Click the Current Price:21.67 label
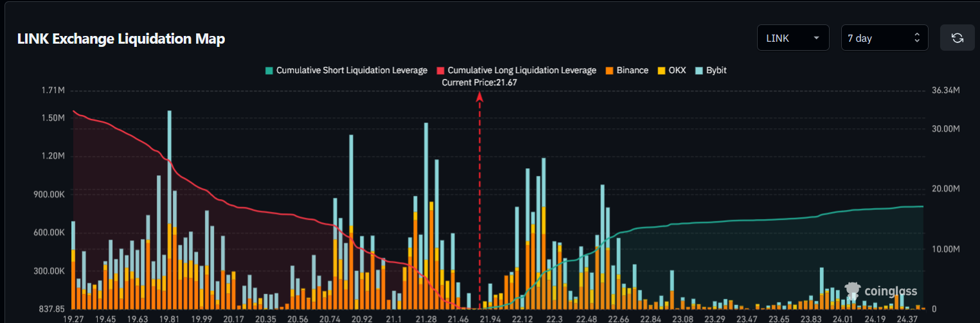The image size is (980, 323). (479, 83)
